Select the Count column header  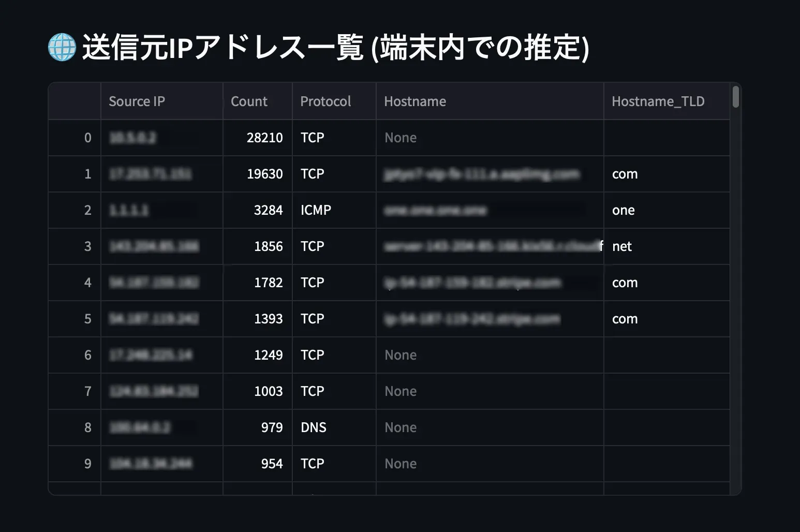point(249,101)
